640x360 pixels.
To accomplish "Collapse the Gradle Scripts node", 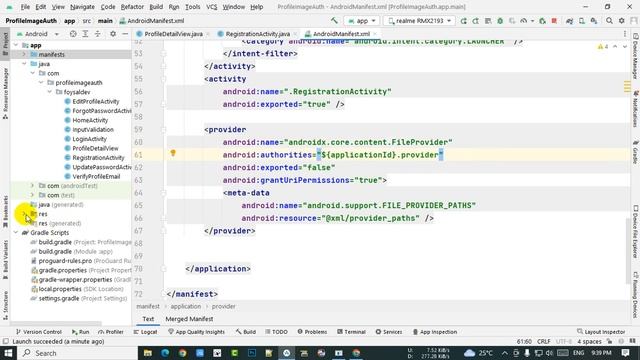I will tap(16, 233).
